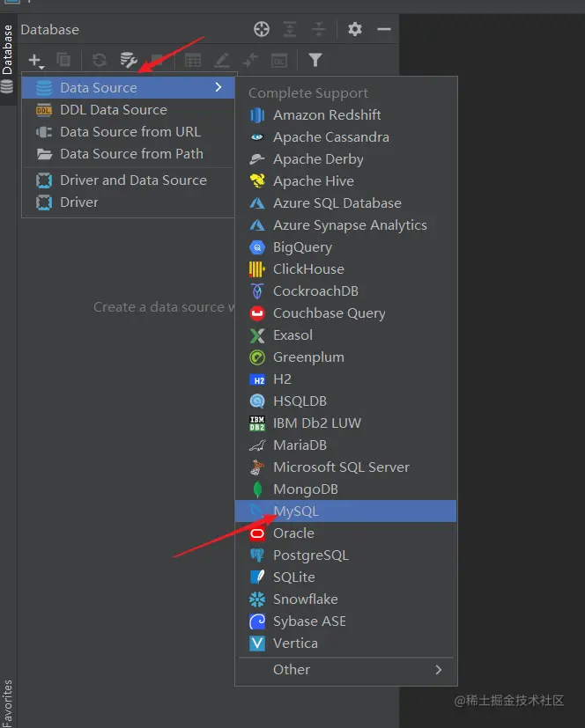Click the Select Opened File target icon

[x=262, y=29]
